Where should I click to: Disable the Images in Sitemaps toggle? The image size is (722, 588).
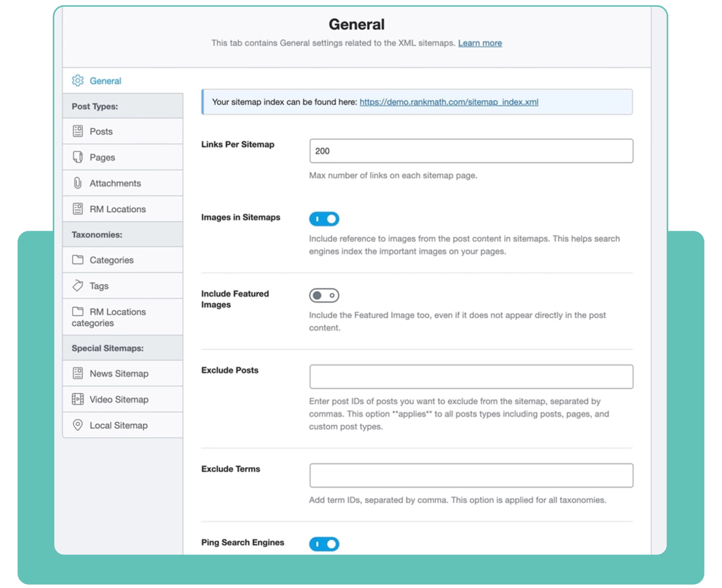324,219
